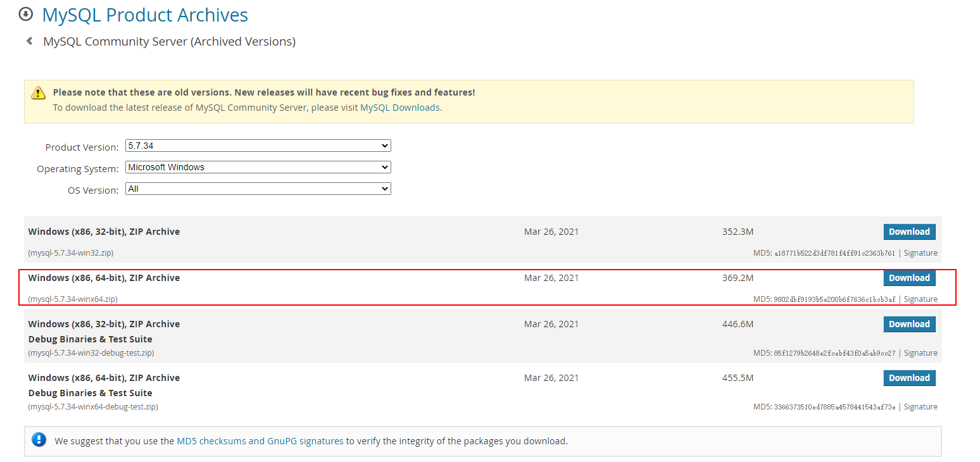Viewport: 980px width, 462px height.
Task: Follow the MySQL Downloads link
Action: pyautogui.click(x=400, y=108)
